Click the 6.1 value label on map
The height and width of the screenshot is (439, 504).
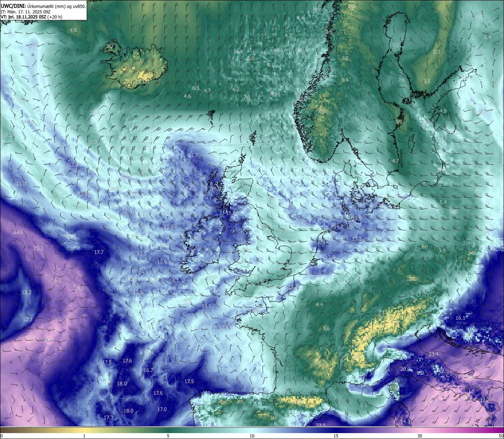pyautogui.click(x=364, y=405)
